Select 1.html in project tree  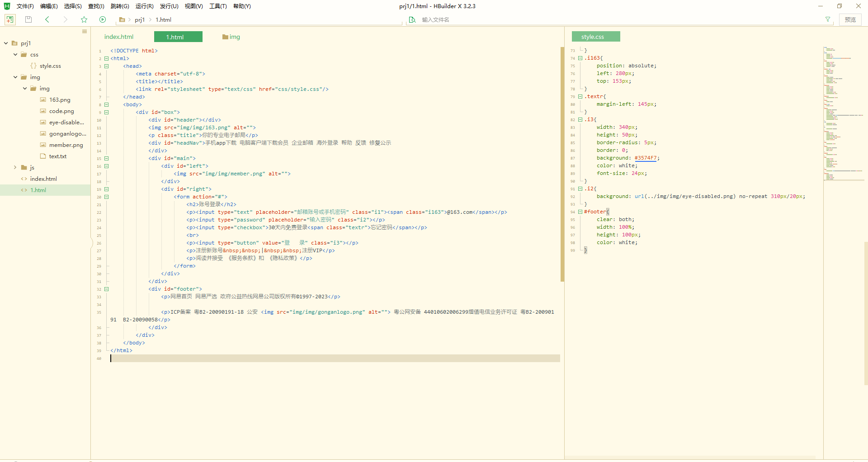point(38,190)
